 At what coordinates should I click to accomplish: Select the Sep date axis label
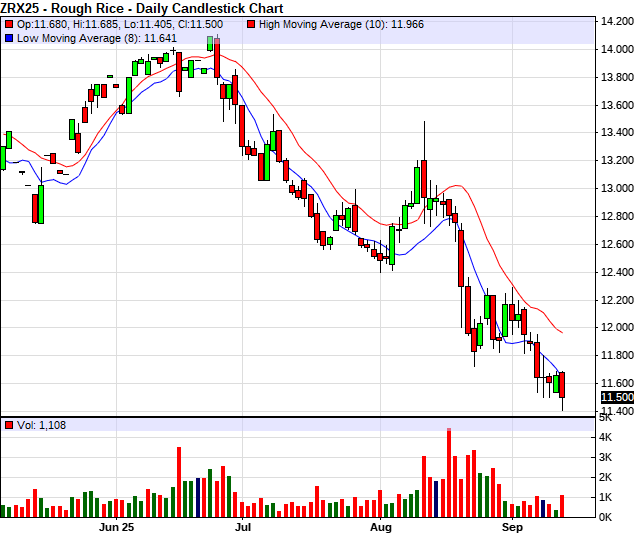[512, 525]
